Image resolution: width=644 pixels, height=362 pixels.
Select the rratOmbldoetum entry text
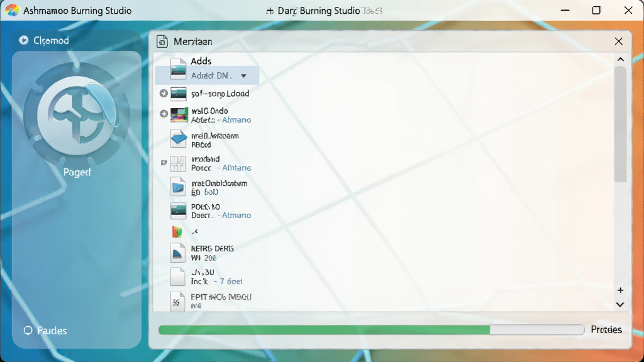pos(219,183)
